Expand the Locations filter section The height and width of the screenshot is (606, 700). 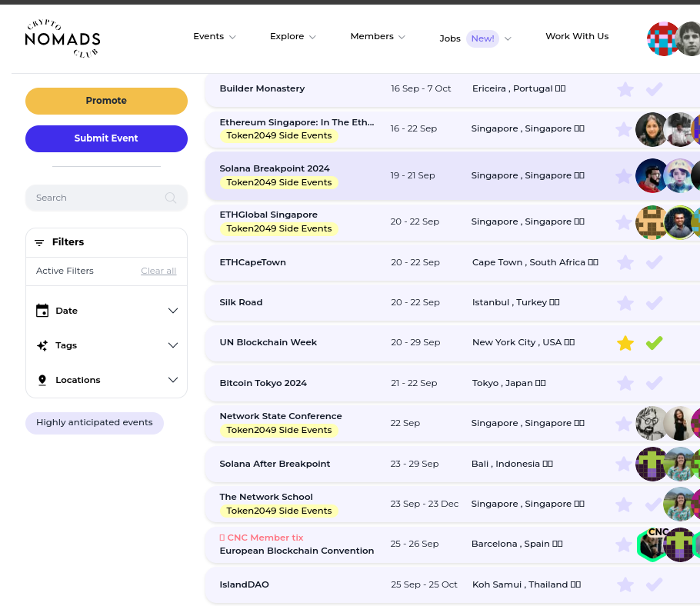click(172, 380)
